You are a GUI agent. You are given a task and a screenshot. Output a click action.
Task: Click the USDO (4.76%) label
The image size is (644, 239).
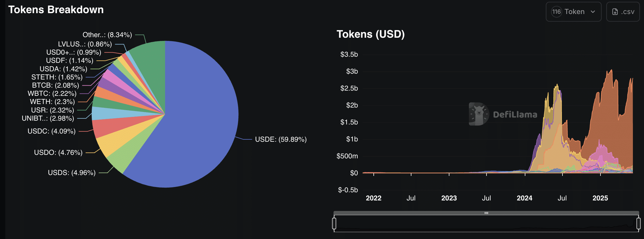(58, 153)
